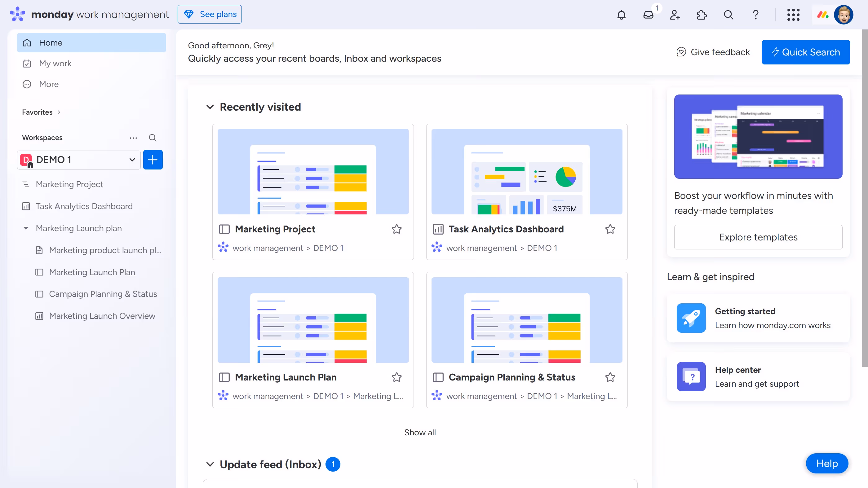Open Marketing Launch Overview from sidebar
This screenshot has height=488, width=868.
click(102, 315)
